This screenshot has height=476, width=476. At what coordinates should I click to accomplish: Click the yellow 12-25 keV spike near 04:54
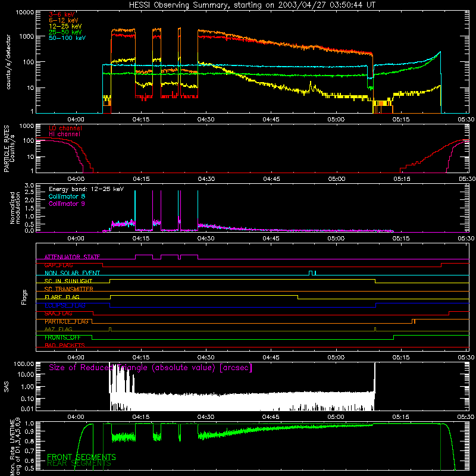[311, 85]
